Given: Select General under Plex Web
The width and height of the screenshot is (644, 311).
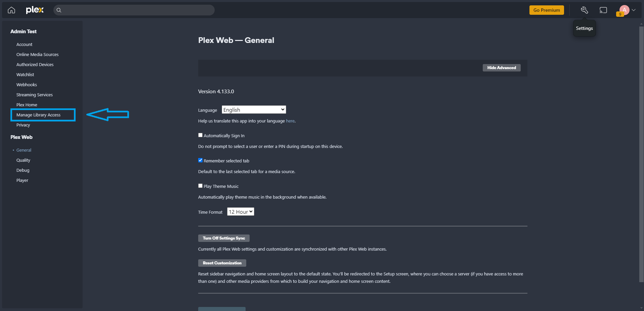Looking at the screenshot, I should 24,150.
